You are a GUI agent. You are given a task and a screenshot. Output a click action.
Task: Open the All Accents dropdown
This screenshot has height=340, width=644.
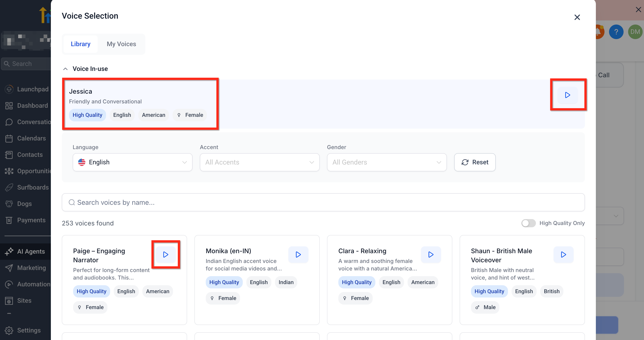260,162
